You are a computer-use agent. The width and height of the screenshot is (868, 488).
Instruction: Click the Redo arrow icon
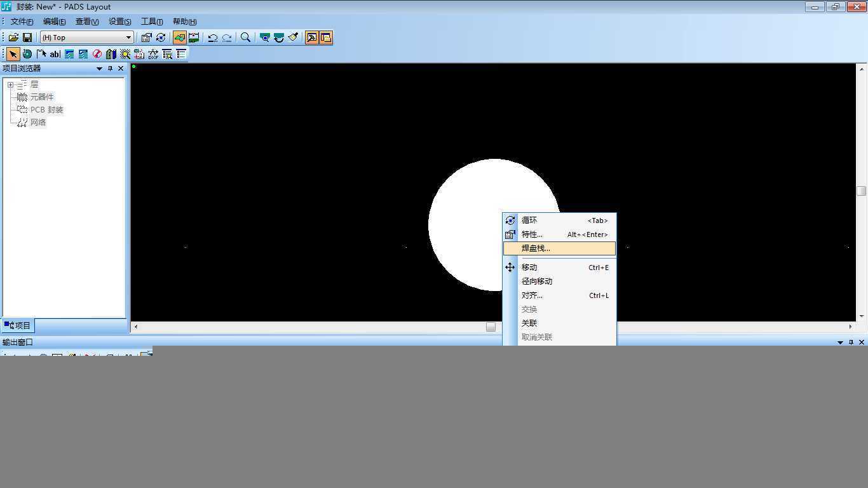click(x=227, y=37)
